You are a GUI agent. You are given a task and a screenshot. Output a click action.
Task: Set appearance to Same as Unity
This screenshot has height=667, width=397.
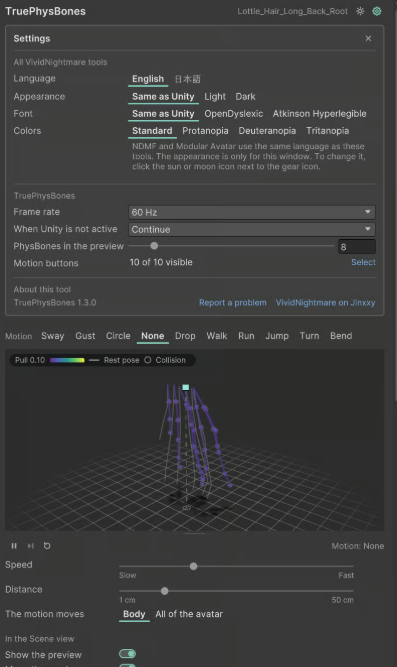point(163,97)
